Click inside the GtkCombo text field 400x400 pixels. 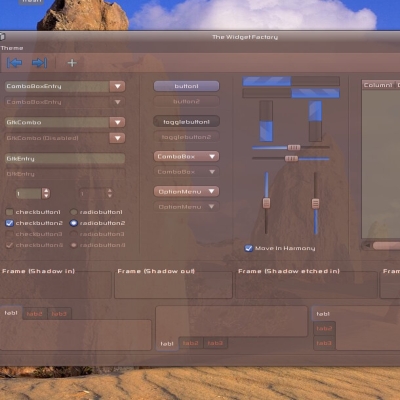[x=57, y=122]
